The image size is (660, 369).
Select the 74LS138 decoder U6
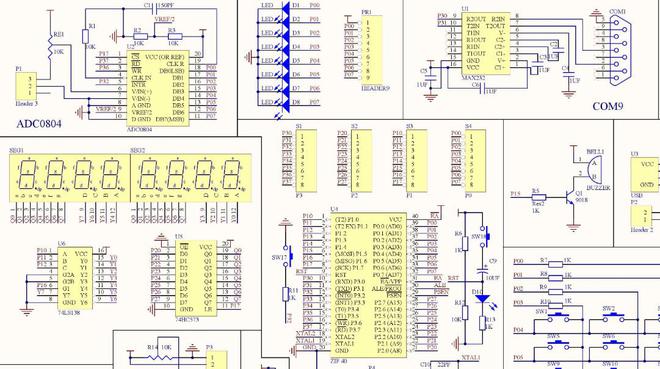pyautogui.click(x=76, y=279)
